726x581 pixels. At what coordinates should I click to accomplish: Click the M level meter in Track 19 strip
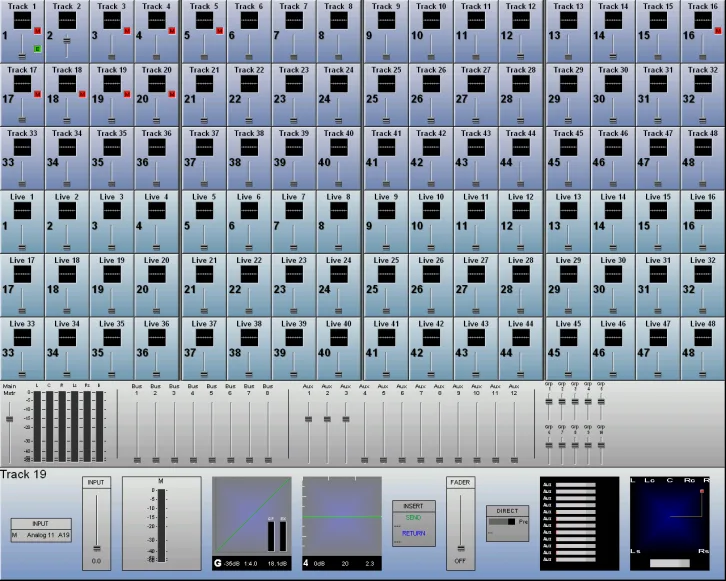(161, 525)
